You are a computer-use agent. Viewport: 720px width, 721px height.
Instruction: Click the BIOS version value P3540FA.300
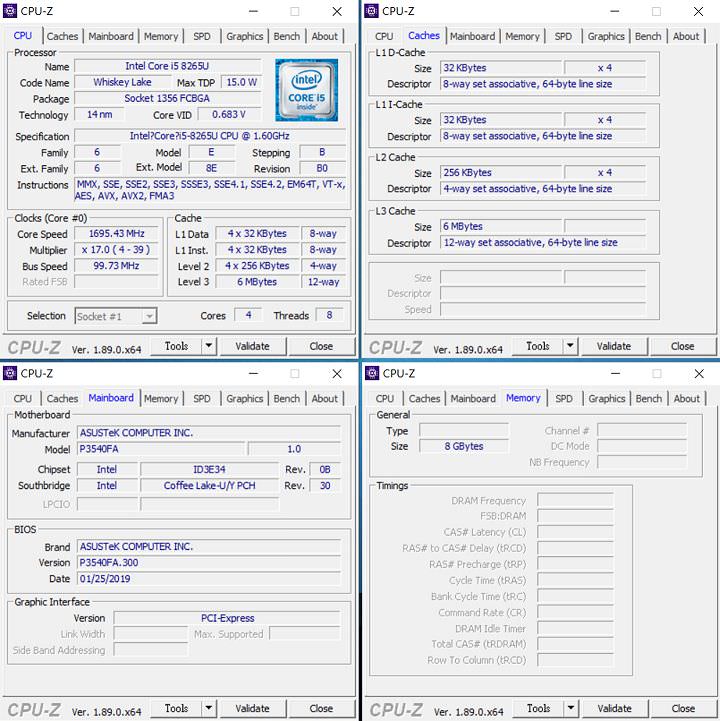[209, 562]
